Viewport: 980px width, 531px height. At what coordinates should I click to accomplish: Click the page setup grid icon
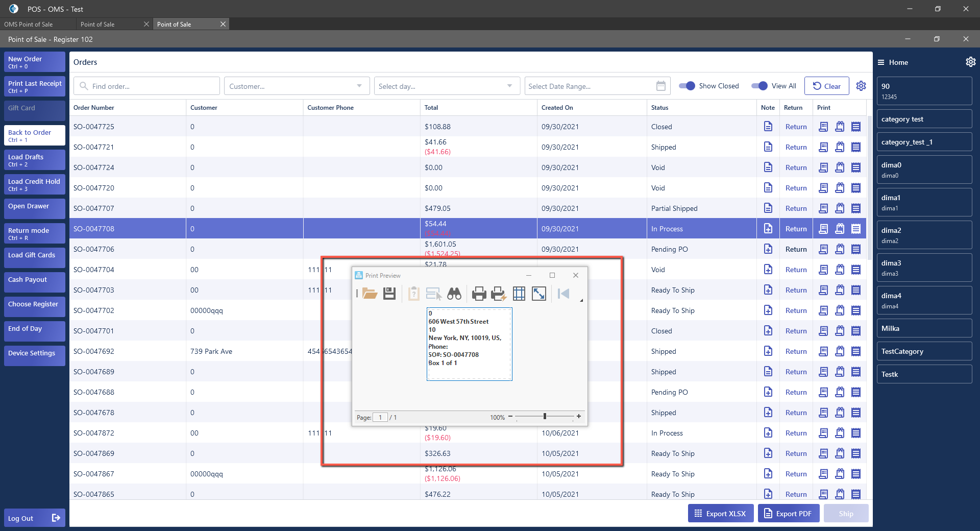click(x=519, y=294)
